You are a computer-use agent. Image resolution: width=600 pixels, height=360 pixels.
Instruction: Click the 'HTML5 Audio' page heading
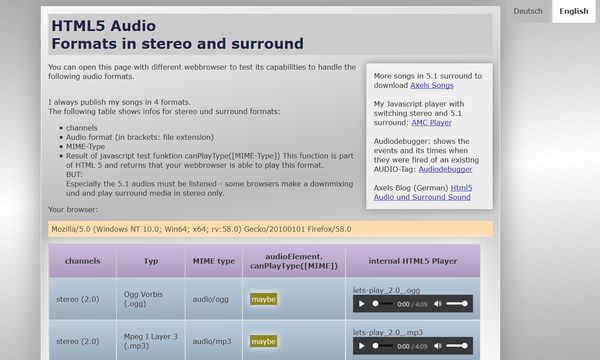[104, 26]
